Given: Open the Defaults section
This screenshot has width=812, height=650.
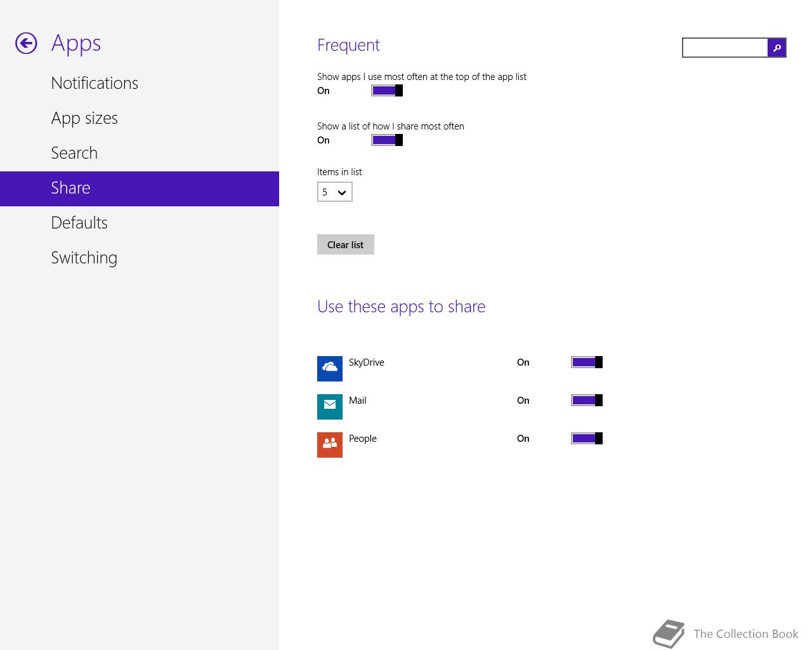Looking at the screenshot, I should point(140,223).
